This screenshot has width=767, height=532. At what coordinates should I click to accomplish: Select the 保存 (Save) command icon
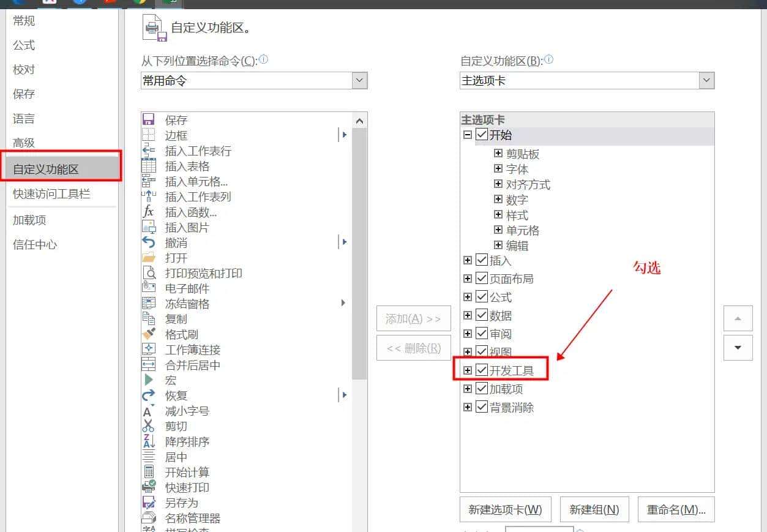[x=149, y=120]
